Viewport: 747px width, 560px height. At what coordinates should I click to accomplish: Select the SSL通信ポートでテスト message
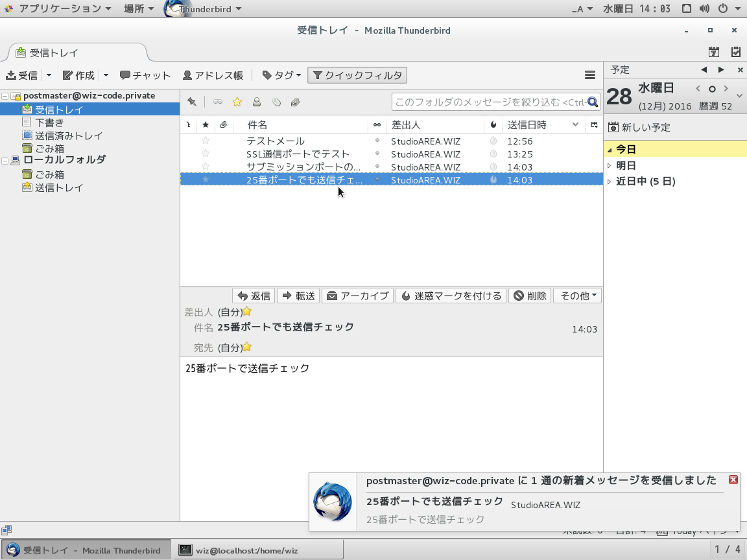[x=392, y=154]
